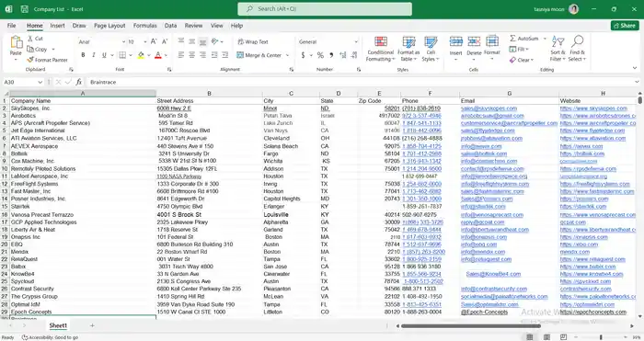644x341 pixels.
Task: Toggle Underline formatting
Action: pos(104,55)
